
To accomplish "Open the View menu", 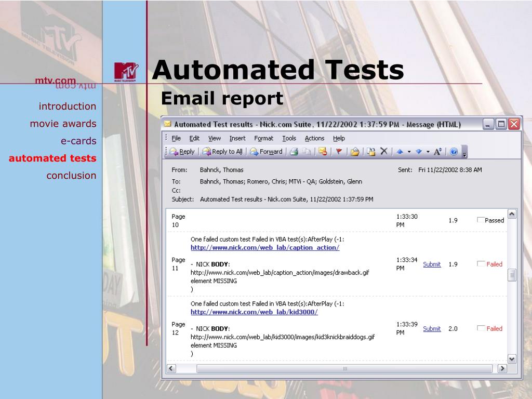I will pos(215,138).
